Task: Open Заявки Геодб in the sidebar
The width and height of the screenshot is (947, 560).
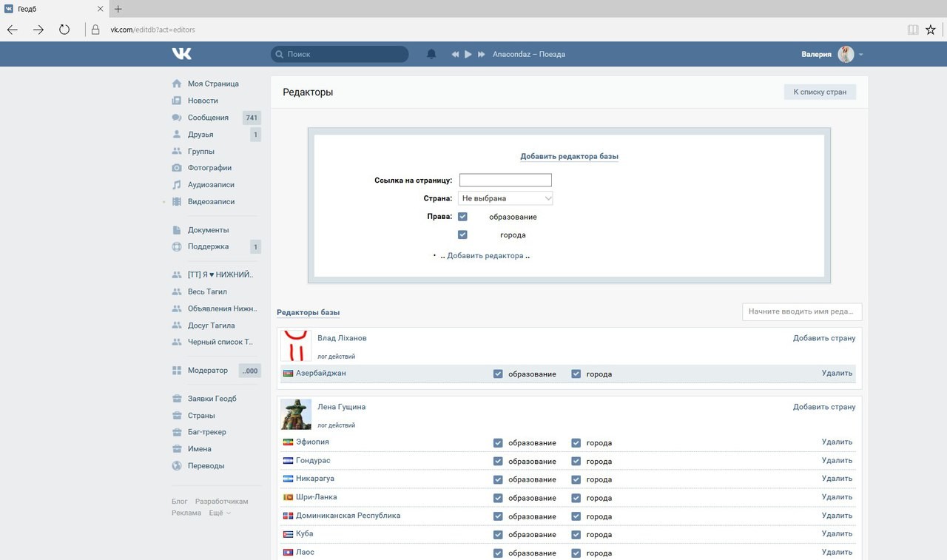Action: (212, 399)
